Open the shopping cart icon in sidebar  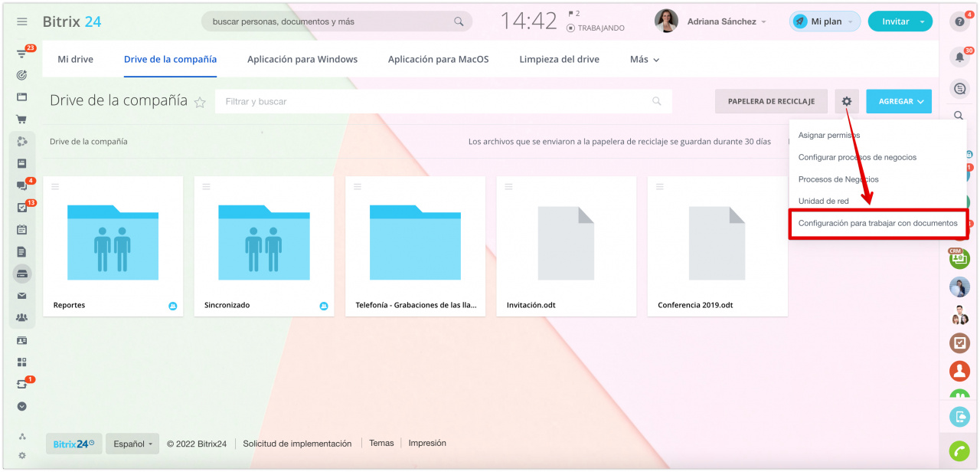[x=22, y=120]
